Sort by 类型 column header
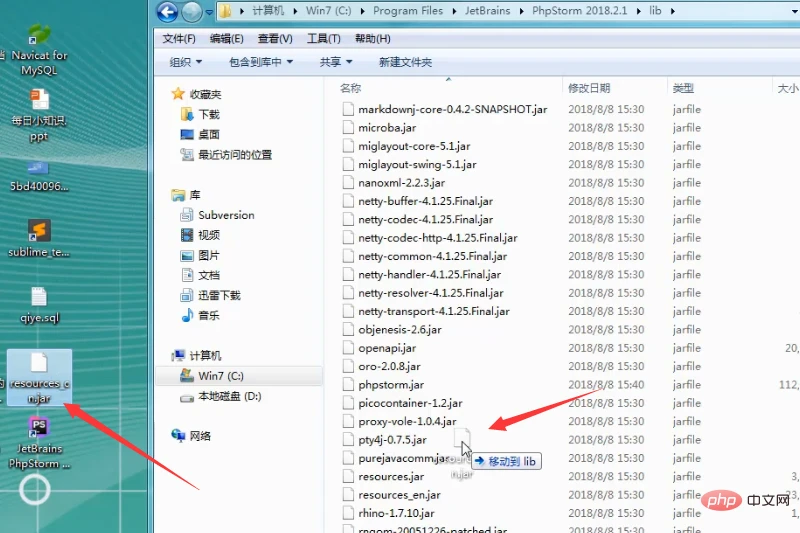This screenshot has height=533, width=800. click(x=683, y=88)
